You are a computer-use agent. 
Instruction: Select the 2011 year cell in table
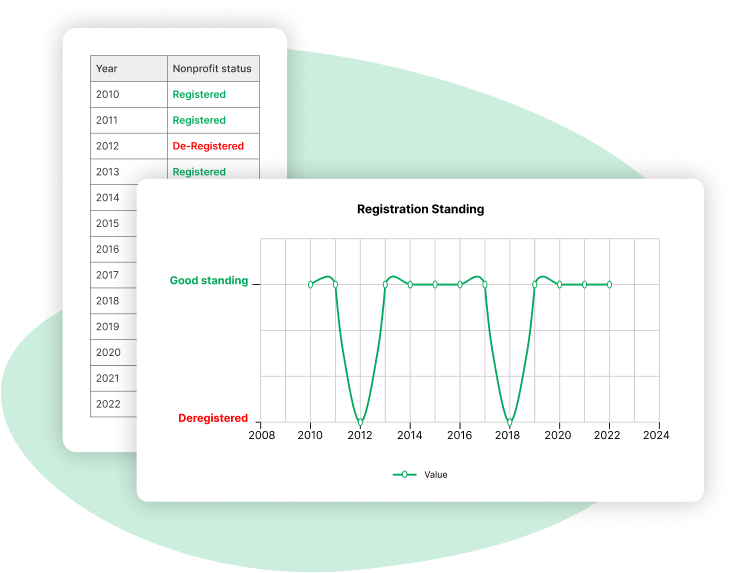tap(107, 120)
